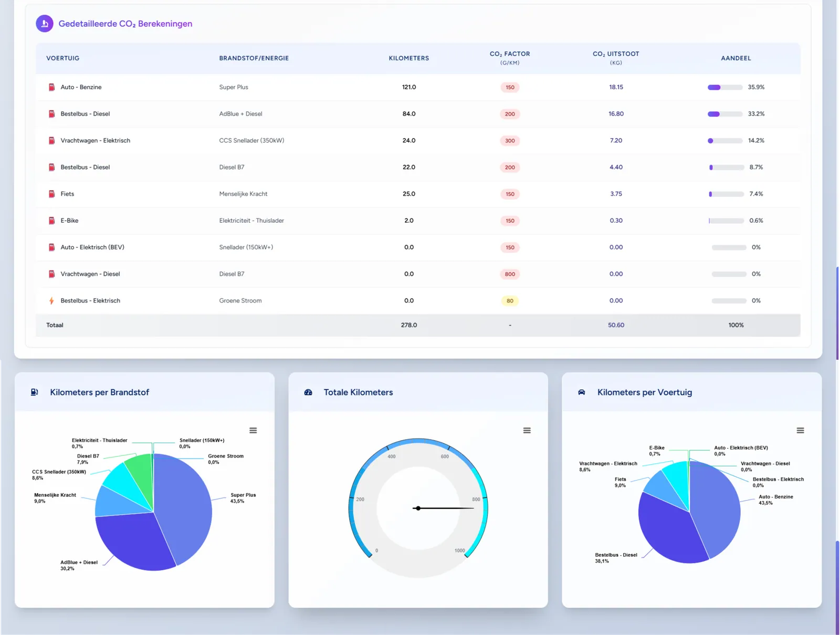Image resolution: width=840 pixels, height=635 pixels.
Task: Click the fuel icon in the Fiets row
Action: click(x=51, y=194)
